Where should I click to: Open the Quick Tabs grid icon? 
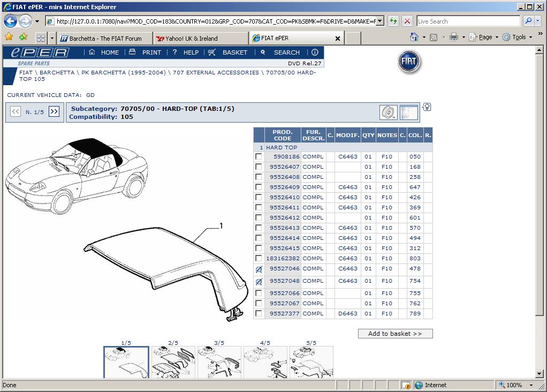(x=41, y=37)
